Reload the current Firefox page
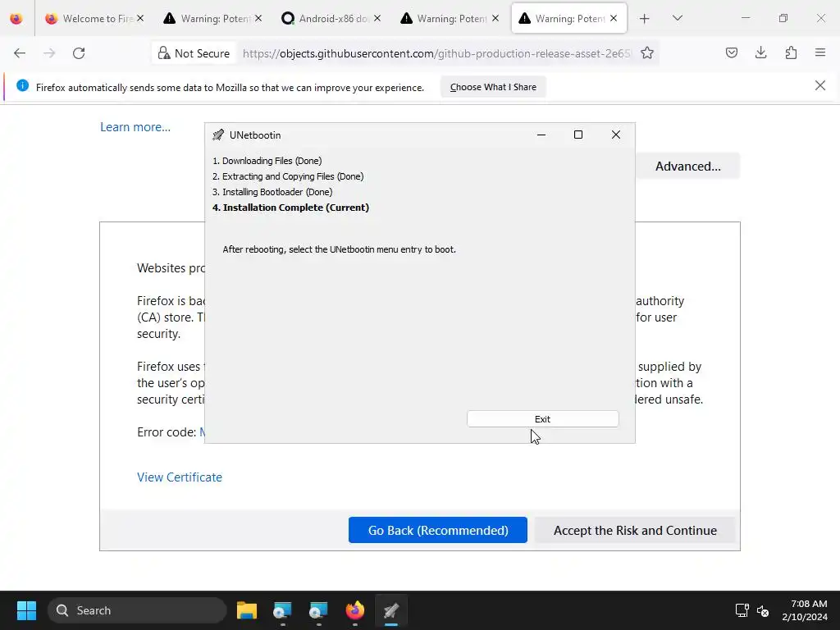Image resolution: width=840 pixels, height=630 pixels. click(79, 53)
